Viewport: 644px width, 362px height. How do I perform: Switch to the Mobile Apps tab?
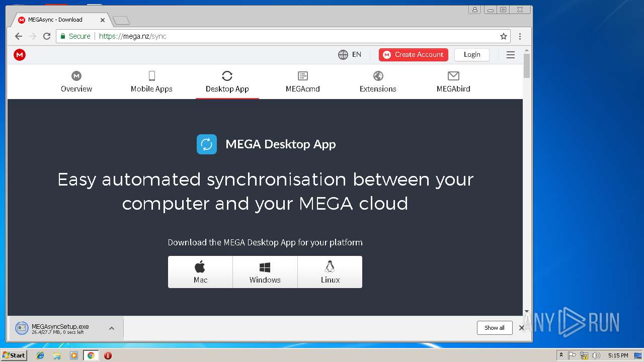(x=151, y=82)
